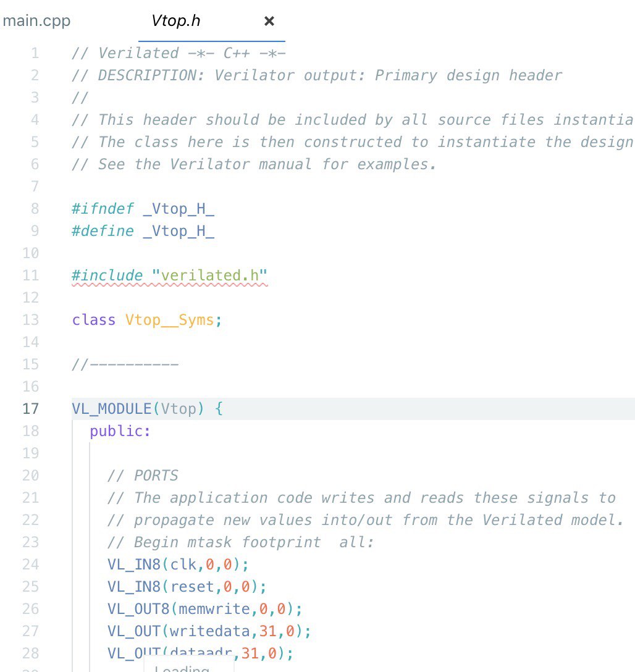The width and height of the screenshot is (635, 672).
Task: Click line number 17 in the gutter
Action: tap(30, 409)
